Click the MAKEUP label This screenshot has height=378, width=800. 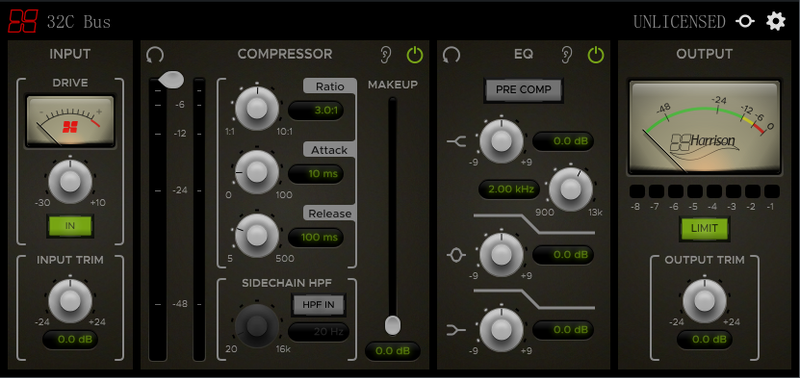coord(392,85)
